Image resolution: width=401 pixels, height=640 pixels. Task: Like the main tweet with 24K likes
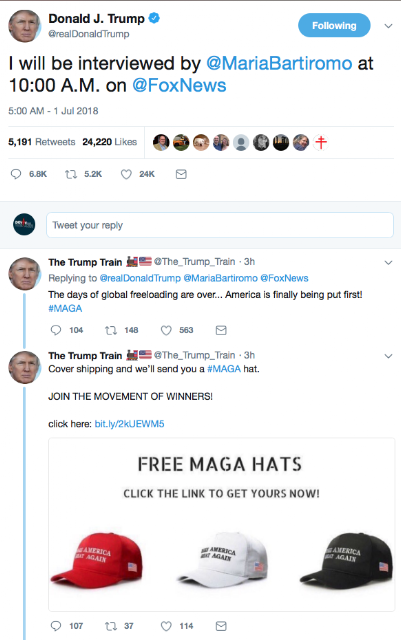click(x=126, y=174)
